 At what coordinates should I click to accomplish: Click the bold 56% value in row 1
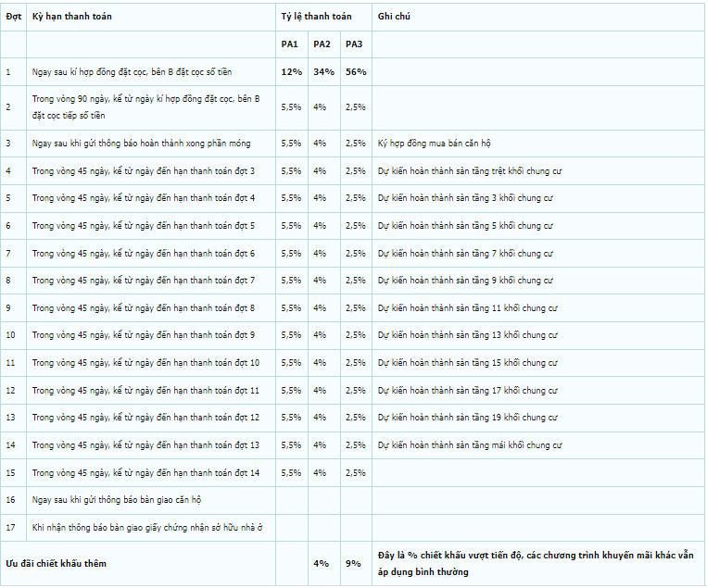(356, 72)
